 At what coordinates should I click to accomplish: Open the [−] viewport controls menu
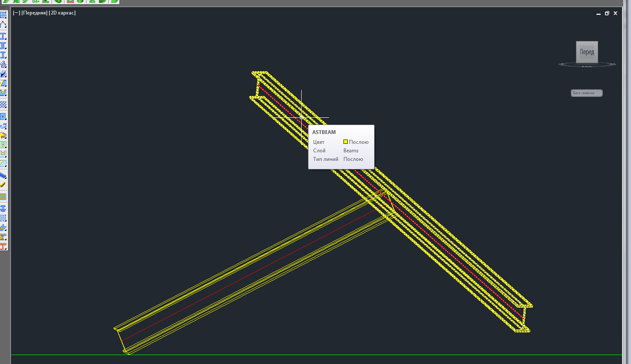point(16,13)
